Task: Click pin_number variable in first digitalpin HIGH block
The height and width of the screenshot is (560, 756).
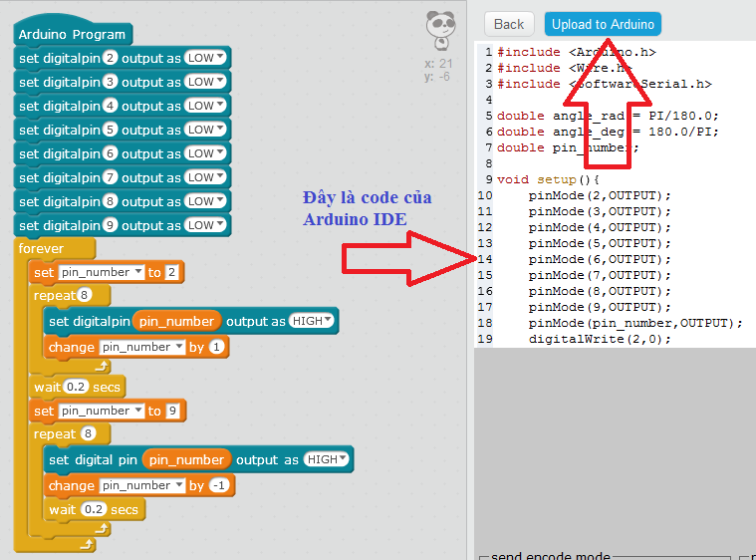Action: click(x=176, y=321)
